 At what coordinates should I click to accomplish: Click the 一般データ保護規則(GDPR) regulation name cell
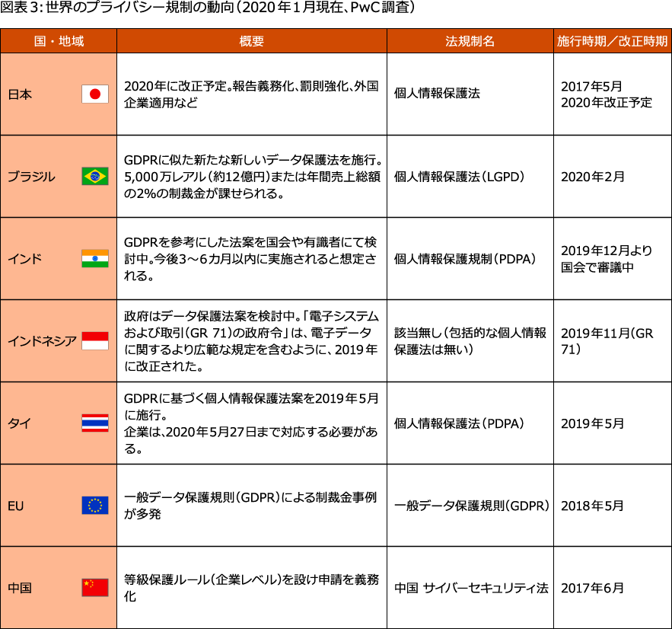coord(472,506)
